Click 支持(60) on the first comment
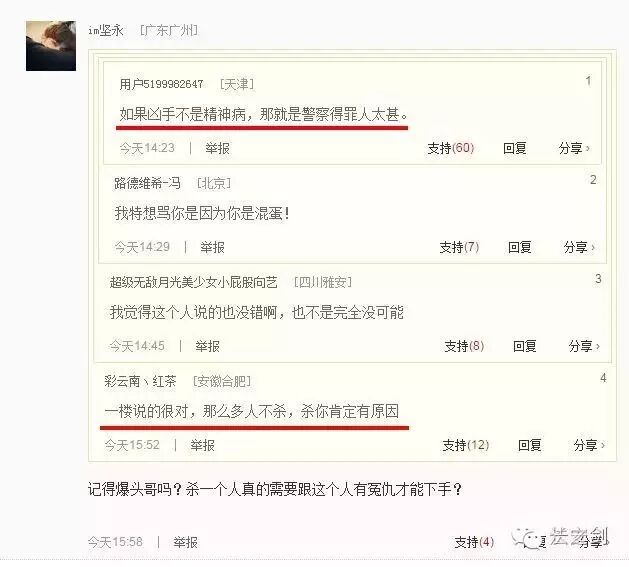629x567 pixels. [450, 148]
